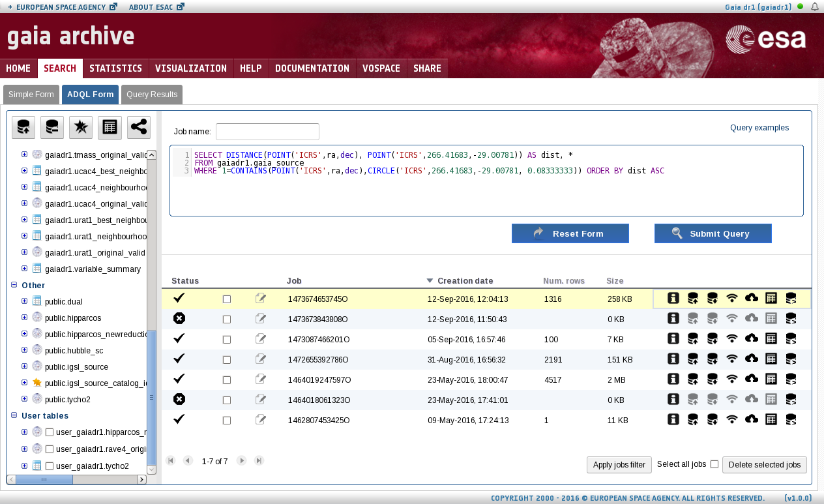The height and width of the screenshot is (504, 824).
Task: Go to next page of jobs
Action: click(x=241, y=460)
